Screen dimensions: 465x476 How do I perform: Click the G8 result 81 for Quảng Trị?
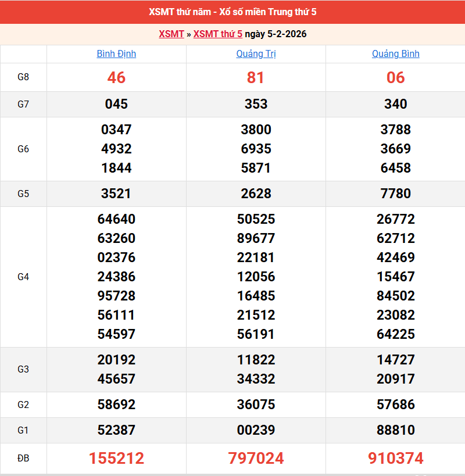coord(256,77)
